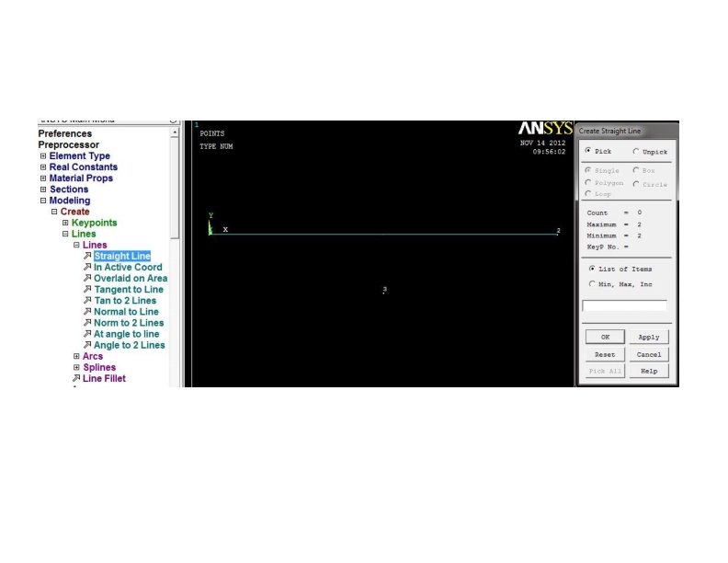
Task: Collapse the Modeling node
Action: point(43,201)
